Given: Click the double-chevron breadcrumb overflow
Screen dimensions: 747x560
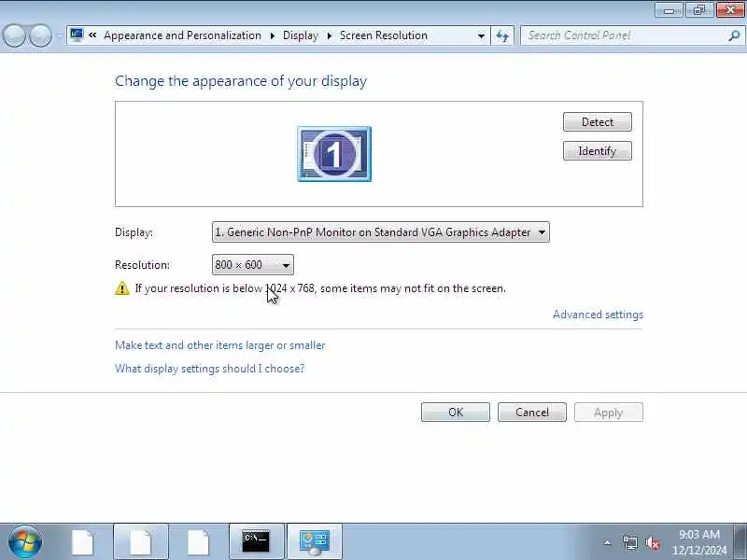Looking at the screenshot, I should (x=92, y=35).
